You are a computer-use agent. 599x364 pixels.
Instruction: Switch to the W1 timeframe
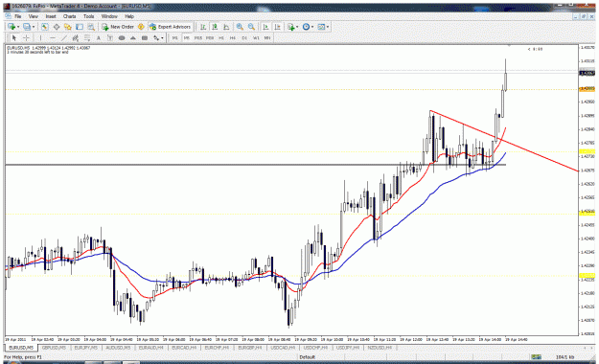click(x=256, y=37)
